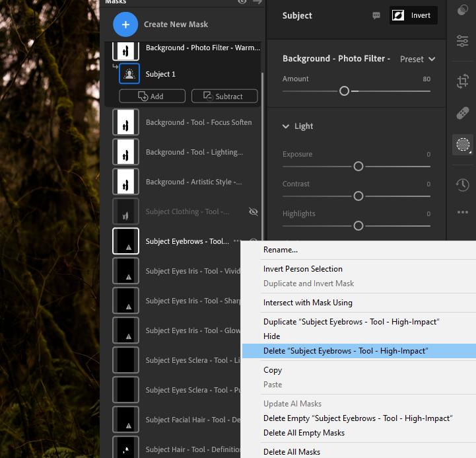Click the Amount slider handle

tap(344, 91)
